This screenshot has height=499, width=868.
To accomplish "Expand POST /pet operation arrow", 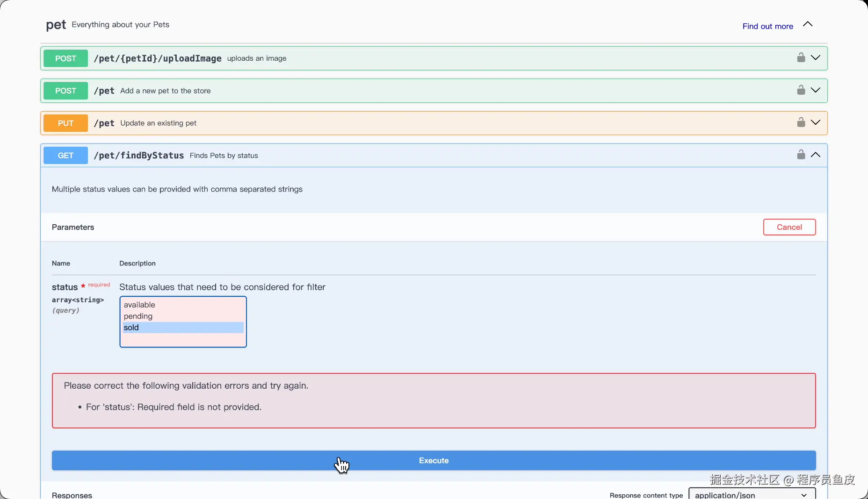I will (x=815, y=90).
